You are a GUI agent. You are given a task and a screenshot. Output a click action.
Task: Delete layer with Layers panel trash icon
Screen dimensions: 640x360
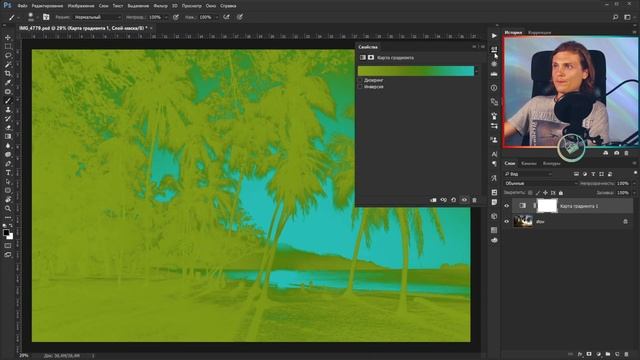(627, 354)
